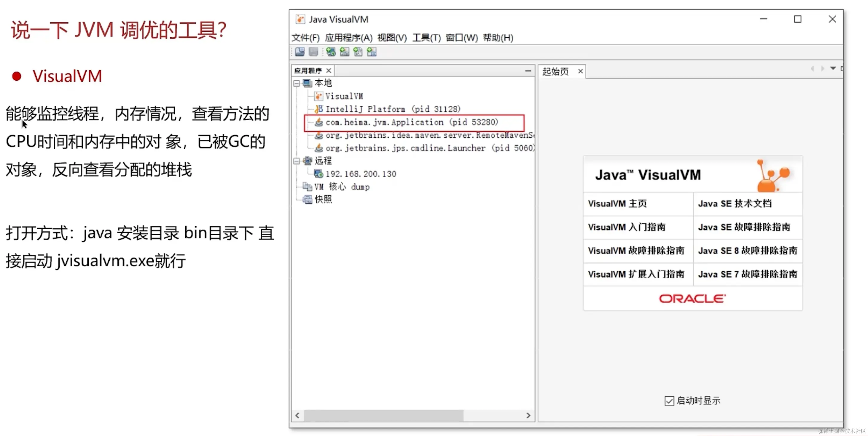The image size is (868, 436).
Task: Collapse the 远程 tree node
Action: pyautogui.click(x=297, y=161)
